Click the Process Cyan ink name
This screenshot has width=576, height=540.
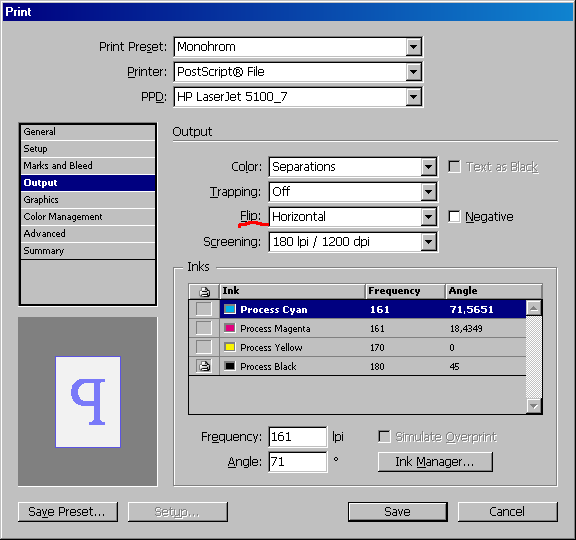[x=274, y=310]
